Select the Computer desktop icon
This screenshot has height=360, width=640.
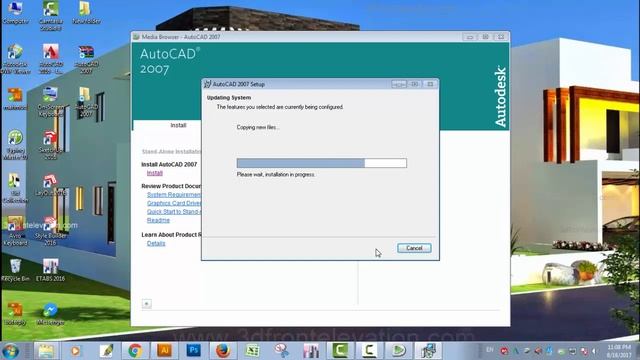(x=16, y=13)
